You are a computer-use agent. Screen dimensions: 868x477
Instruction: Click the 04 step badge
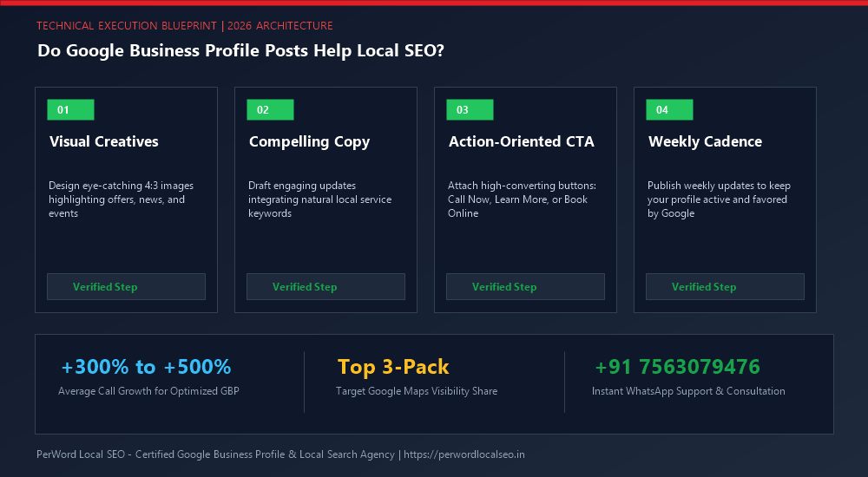pos(669,109)
